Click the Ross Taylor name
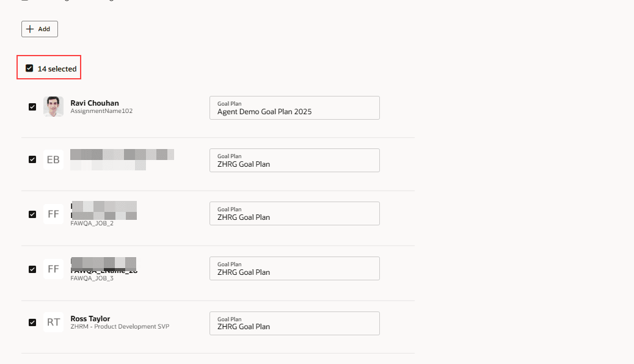Image resolution: width=634 pixels, height=364 pixels. (90, 319)
